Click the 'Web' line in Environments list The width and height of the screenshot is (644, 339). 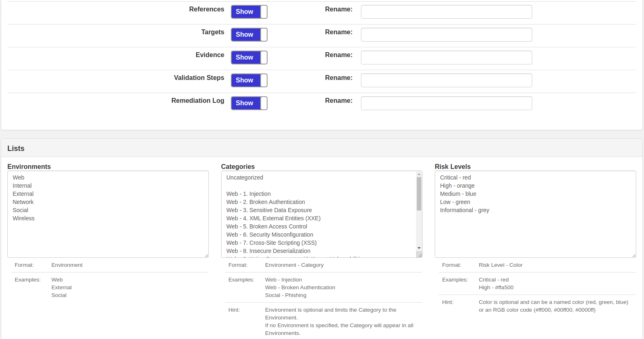point(18,177)
